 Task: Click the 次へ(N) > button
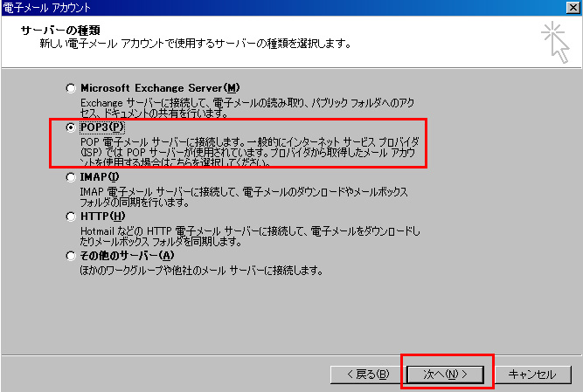pyautogui.click(x=446, y=375)
